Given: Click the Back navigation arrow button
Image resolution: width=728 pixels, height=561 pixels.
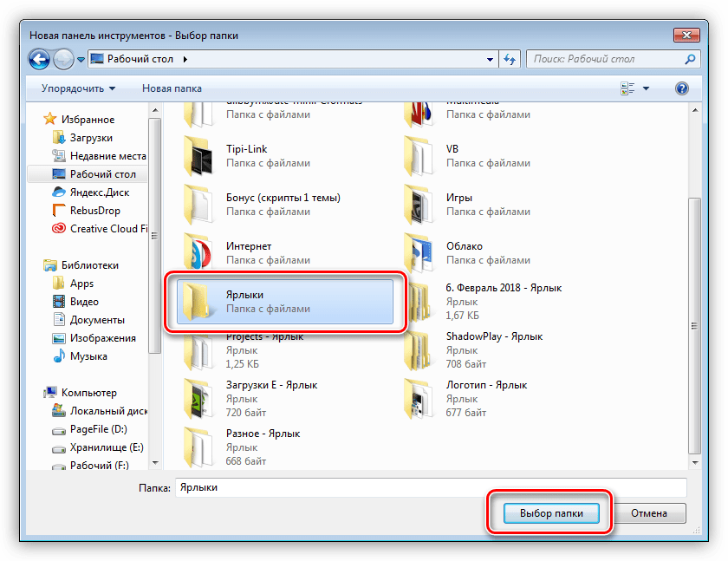Looking at the screenshot, I should [40, 59].
